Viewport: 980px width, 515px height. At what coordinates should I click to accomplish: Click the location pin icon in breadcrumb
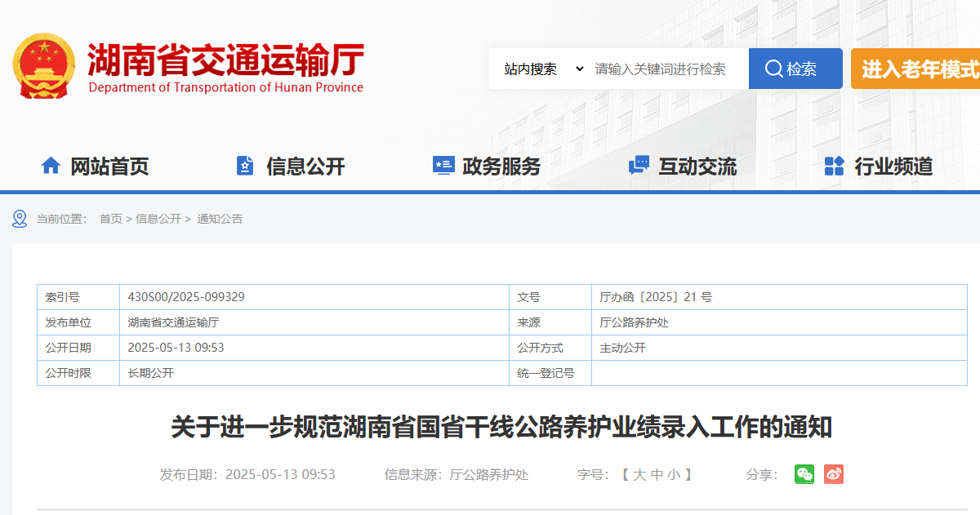20,219
